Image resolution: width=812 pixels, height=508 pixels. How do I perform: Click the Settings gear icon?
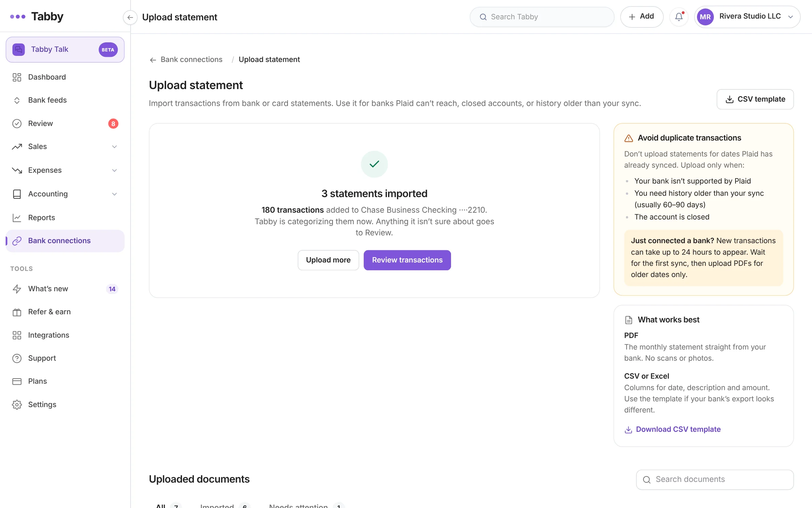[17, 405]
